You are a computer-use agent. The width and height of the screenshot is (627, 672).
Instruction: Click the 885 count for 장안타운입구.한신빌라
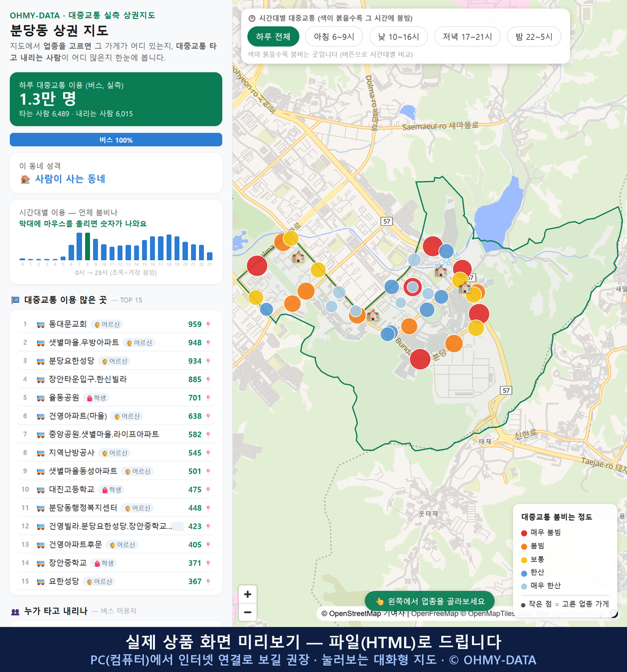[195, 379]
